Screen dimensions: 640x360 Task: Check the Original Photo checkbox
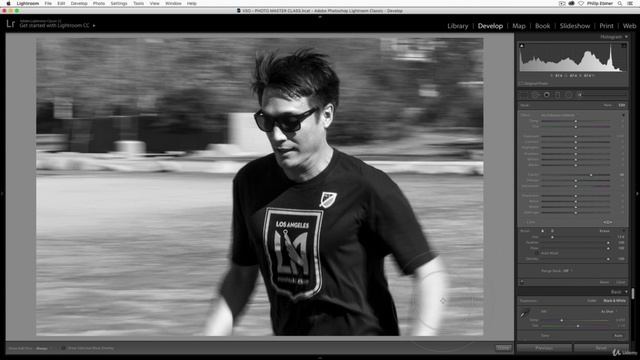tap(521, 83)
